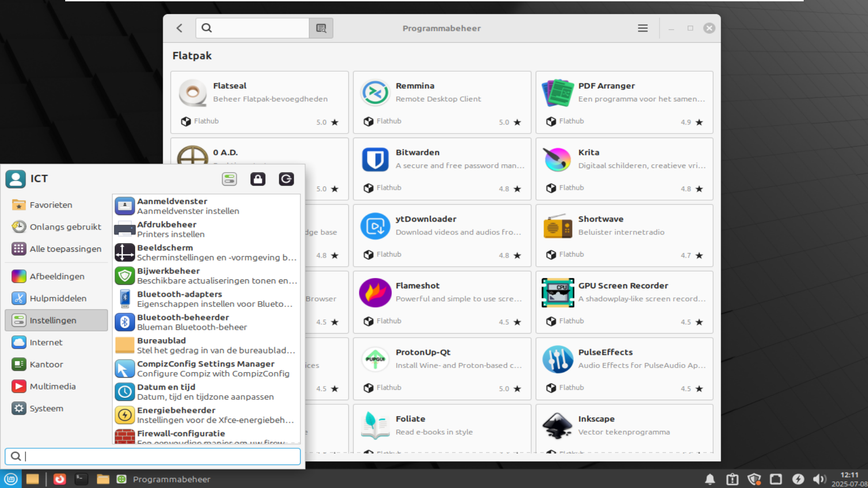
Task: Launch Beeldscherm settings
Action: pyautogui.click(x=206, y=253)
